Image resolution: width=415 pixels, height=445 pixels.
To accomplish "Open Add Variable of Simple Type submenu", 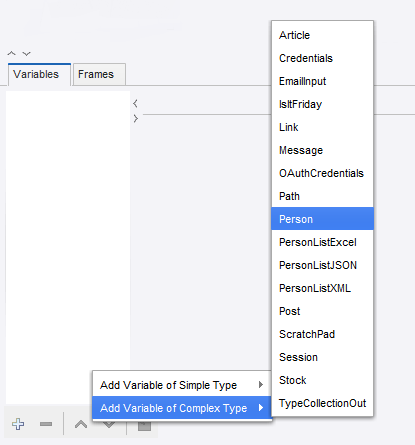I will 182,385.
